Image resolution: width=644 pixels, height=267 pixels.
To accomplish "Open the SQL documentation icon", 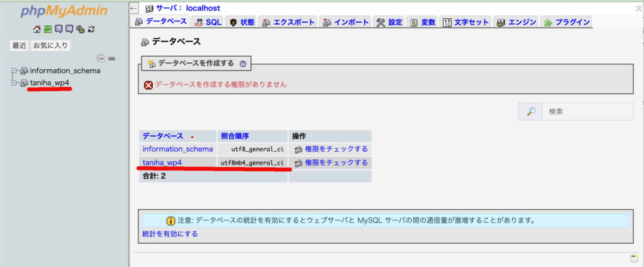I will 69,29.
